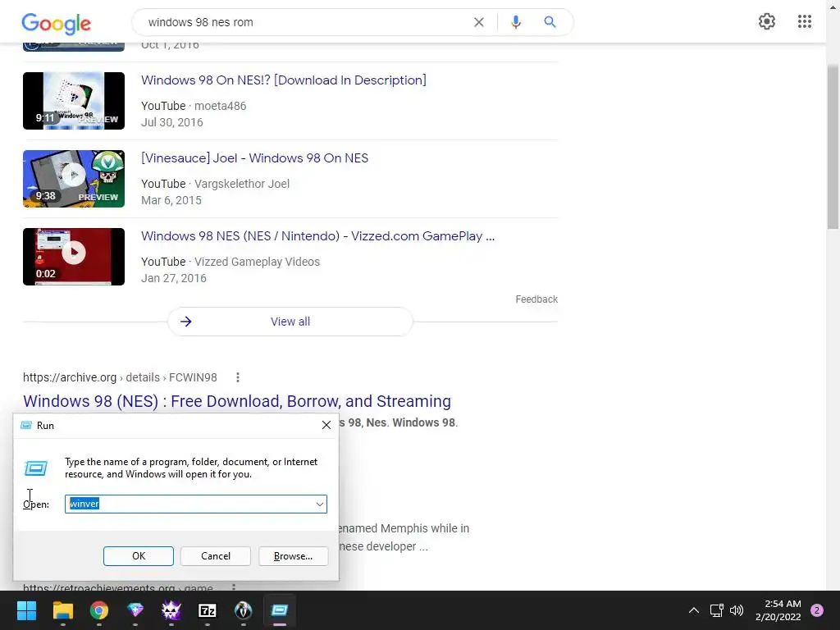Play the 9:38 Vinesauce video thumbnail
The width and height of the screenshot is (840, 630).
point(73,179)
